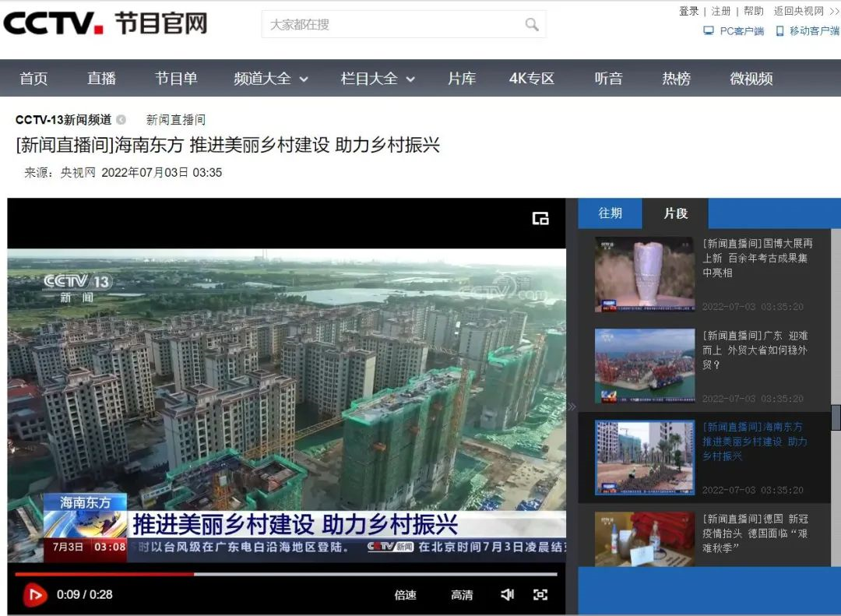Click the search magnifier icon
Viewport: 841px width, 616px height.
point(532,25)
